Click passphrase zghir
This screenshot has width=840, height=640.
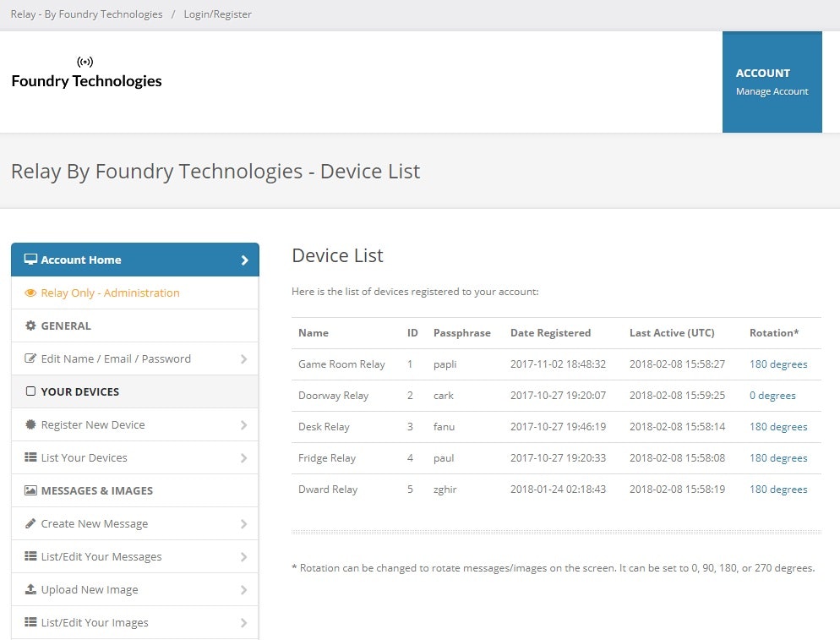(445, 490)
